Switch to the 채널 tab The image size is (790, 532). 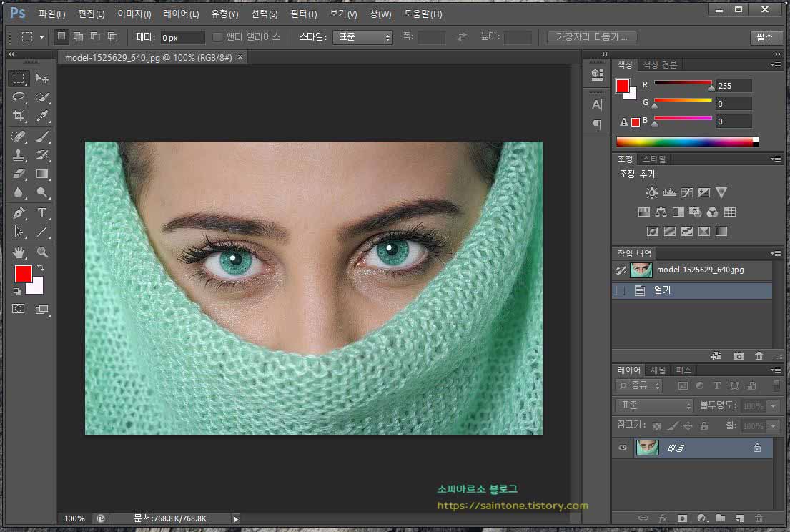point(658,370)
